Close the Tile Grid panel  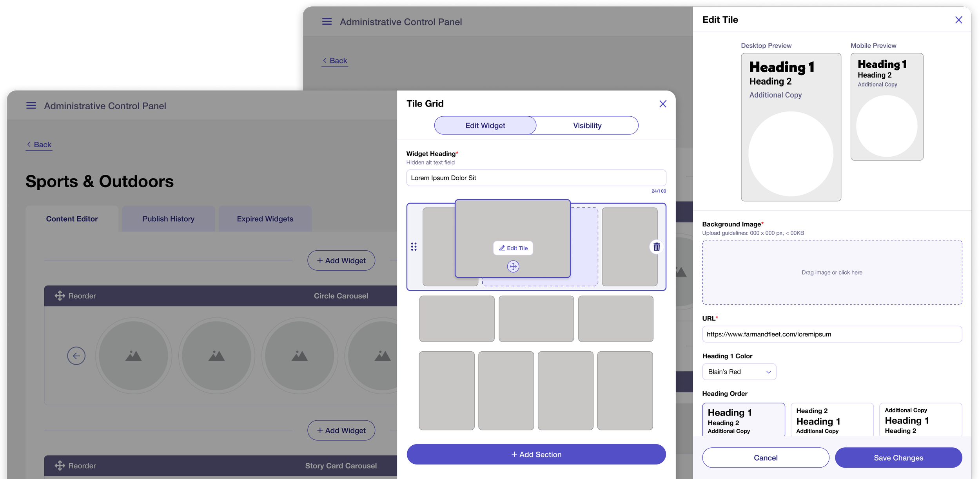coord(662,104)
